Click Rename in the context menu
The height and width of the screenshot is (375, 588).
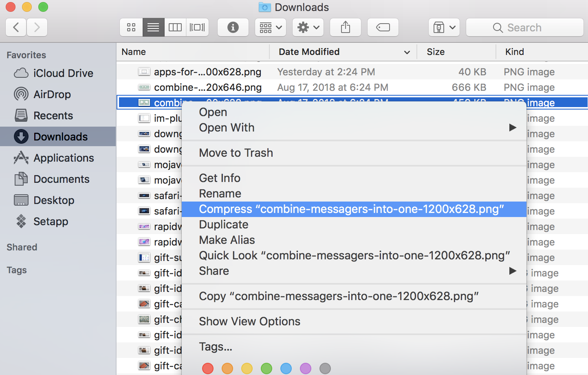pyautogui.click(x=220, y=193)
